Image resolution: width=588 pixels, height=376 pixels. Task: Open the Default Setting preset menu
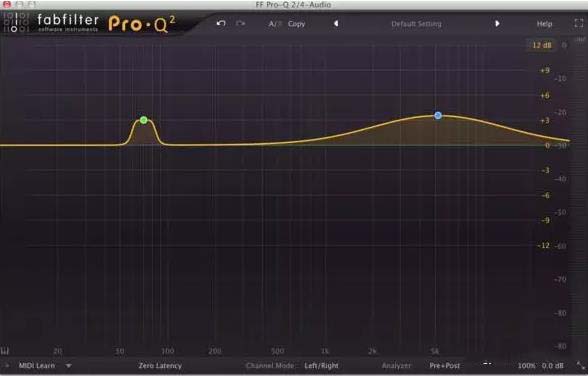tap(416, 24)
